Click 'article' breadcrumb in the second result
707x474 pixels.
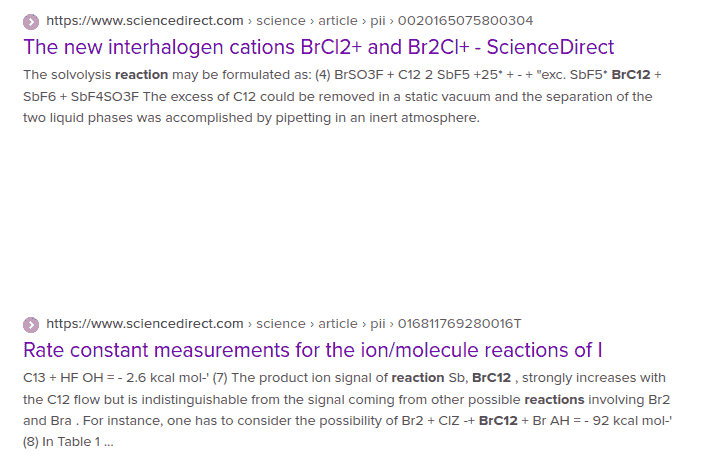tap(338, 324)
